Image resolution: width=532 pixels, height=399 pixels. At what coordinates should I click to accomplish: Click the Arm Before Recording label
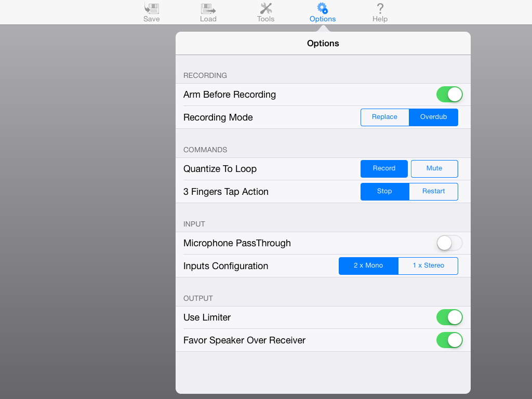click(x=230, y=95)
